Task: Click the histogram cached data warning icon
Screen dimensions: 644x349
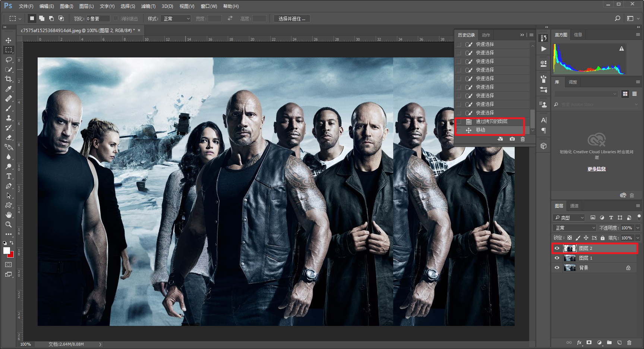Action: click(x=622, y=48)
